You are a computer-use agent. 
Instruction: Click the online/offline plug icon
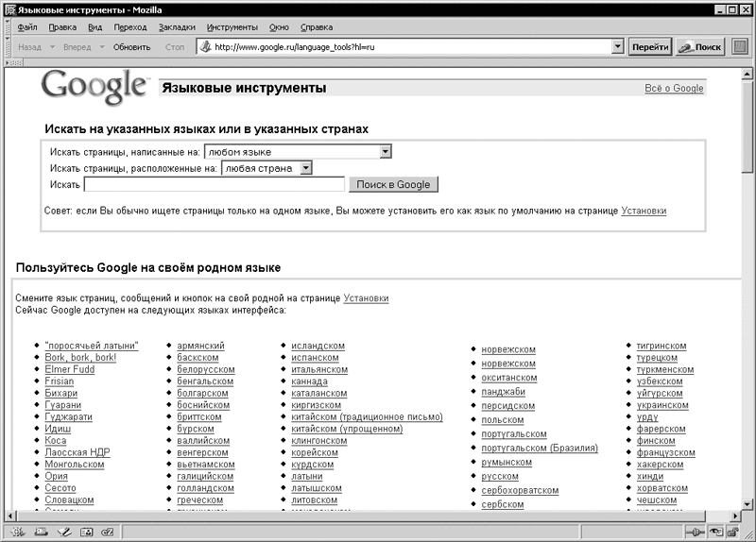click(x=695, y=532)
